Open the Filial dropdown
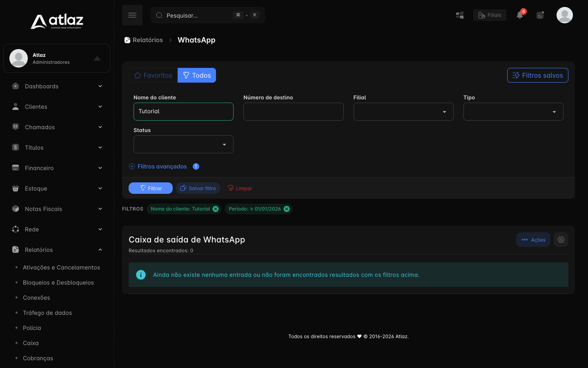Viewport: 588px width, 368px height. [403, 112]
